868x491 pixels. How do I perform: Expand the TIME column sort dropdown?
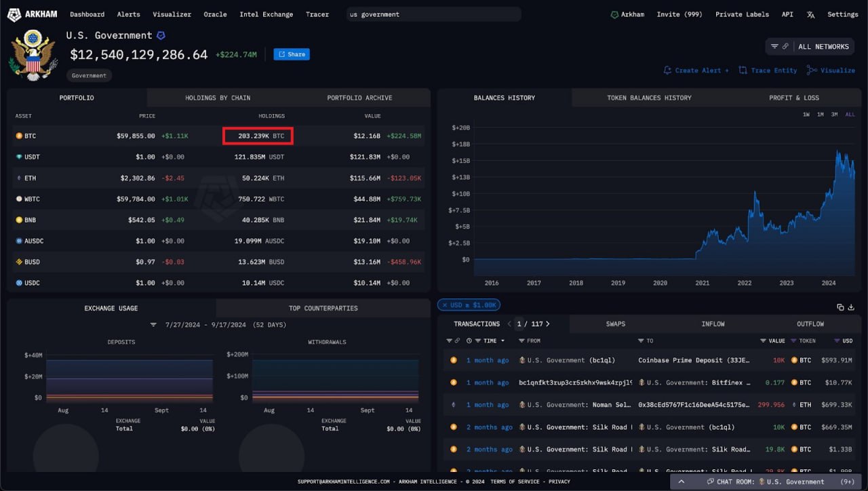[x=502, y=341]
